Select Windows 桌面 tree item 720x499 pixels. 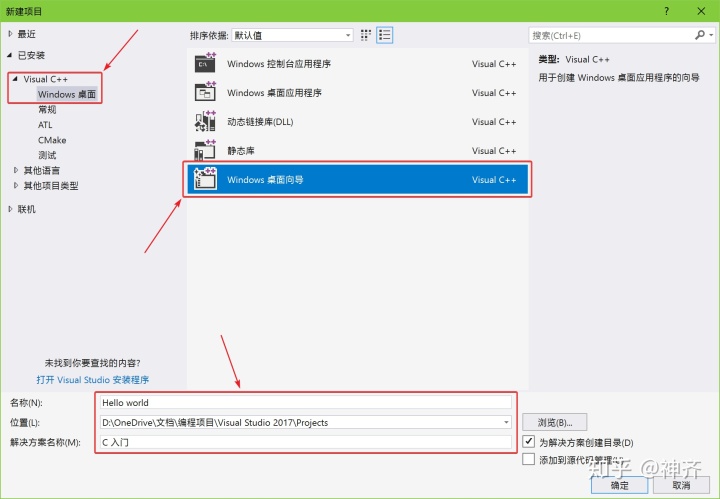(67, 94)
